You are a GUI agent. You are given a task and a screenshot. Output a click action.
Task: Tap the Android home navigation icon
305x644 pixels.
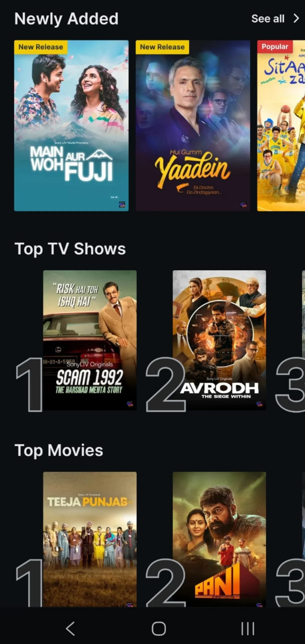pyautogui.click(x=159, y=629)
